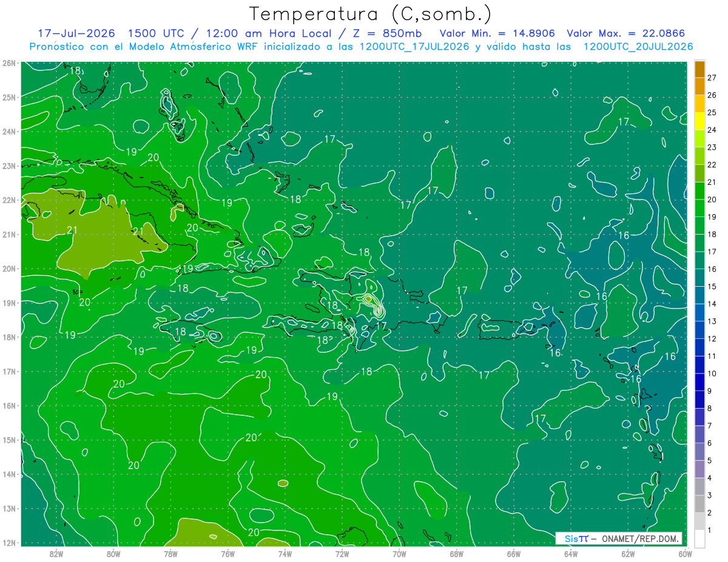Screen dimensions: 728x562
Task: Click the "14N" latitude axis label
Action: coord(8,474)
